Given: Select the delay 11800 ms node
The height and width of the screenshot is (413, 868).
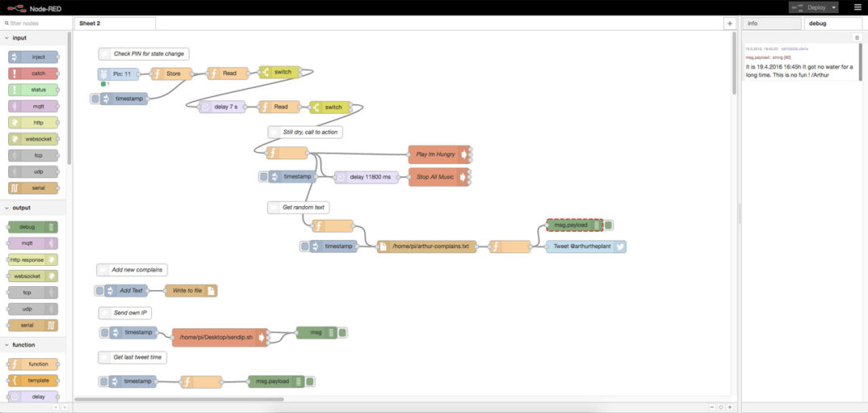Looking at the screenshot, I should [366, 177].
